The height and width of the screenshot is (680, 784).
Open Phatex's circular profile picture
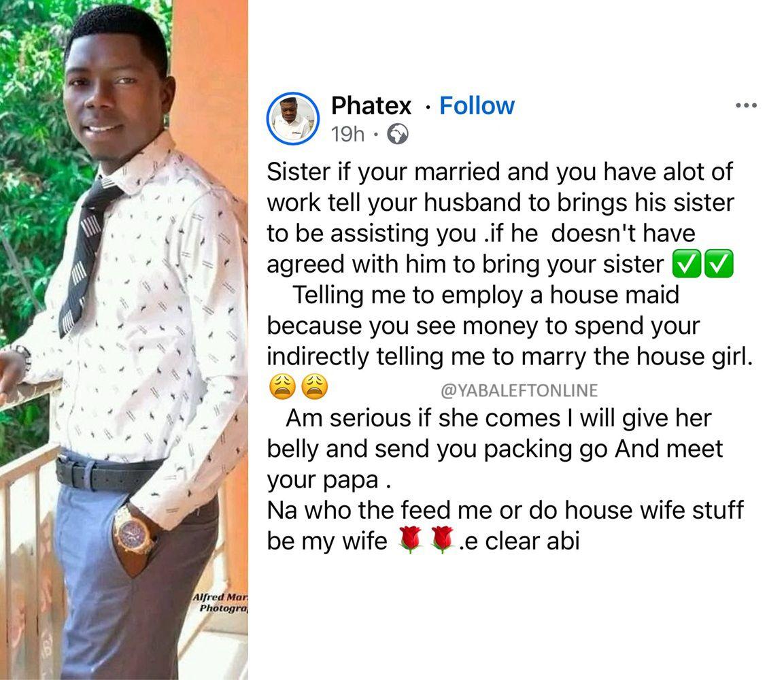pos(293,118)
